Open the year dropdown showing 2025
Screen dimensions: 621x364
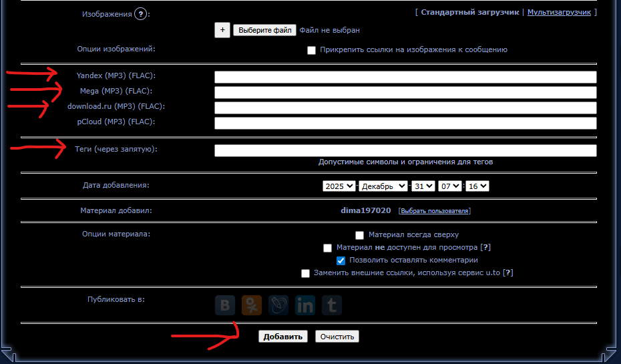(x=339, y=186)
